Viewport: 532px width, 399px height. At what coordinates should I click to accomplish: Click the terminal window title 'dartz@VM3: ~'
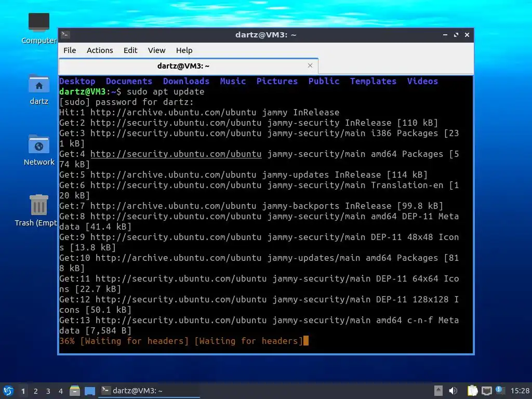coord(265,35)
